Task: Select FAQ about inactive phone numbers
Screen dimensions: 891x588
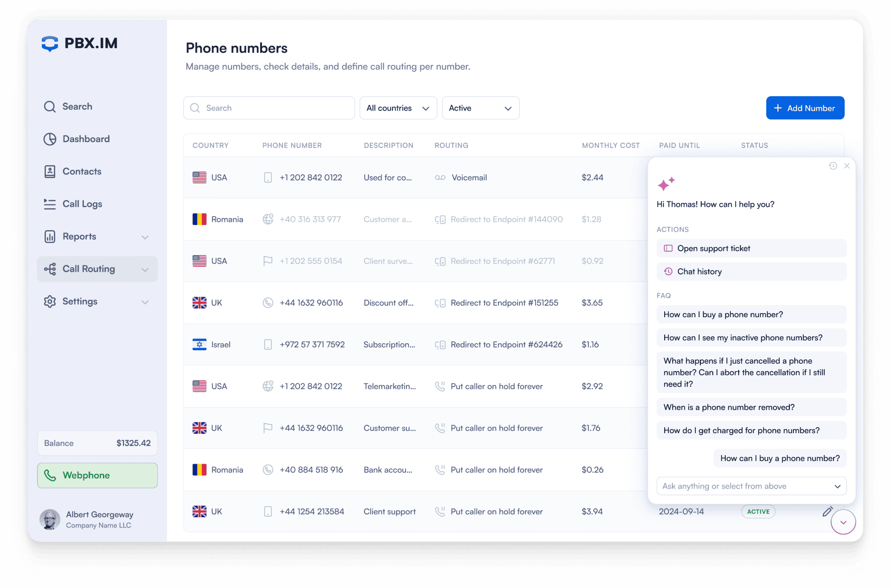Action: click(x=752, y=338)
